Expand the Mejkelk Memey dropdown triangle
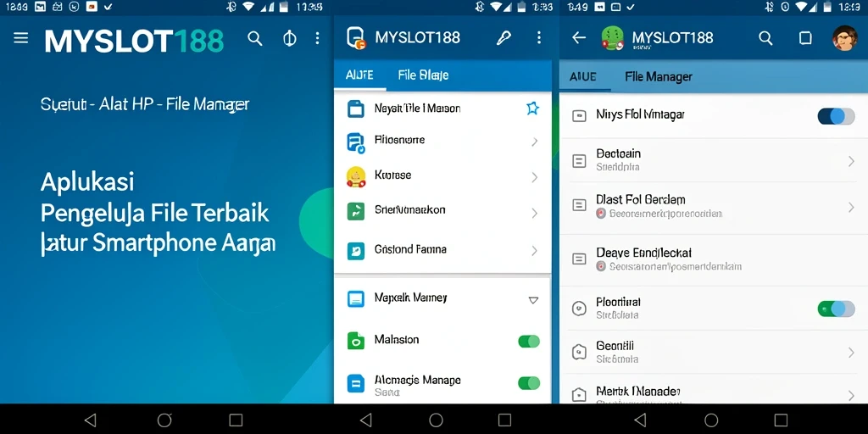This screenshot has height=434, width=868. click(x=533, y=300)
